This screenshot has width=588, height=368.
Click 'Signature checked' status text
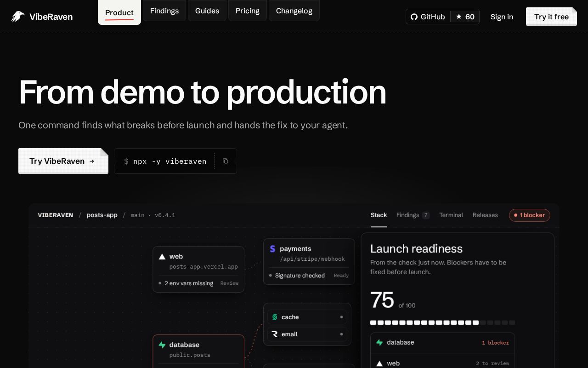(x=300, y=276)
